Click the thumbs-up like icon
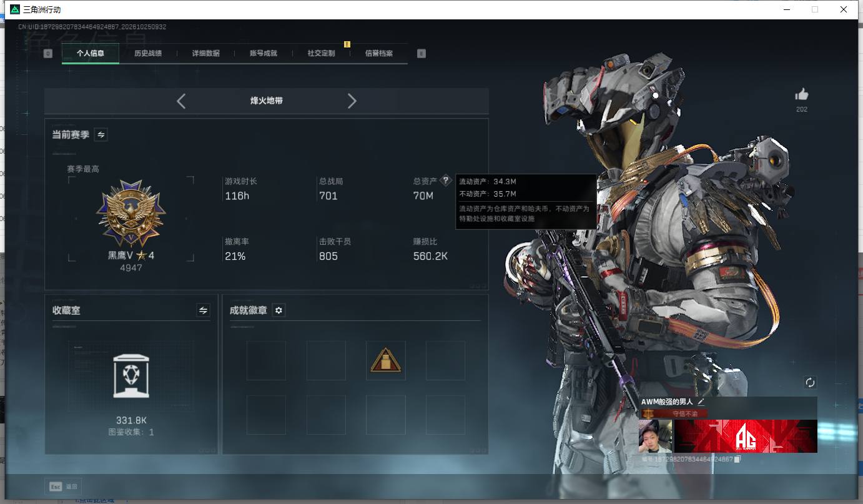863x504 pixels. coord(802,94)
